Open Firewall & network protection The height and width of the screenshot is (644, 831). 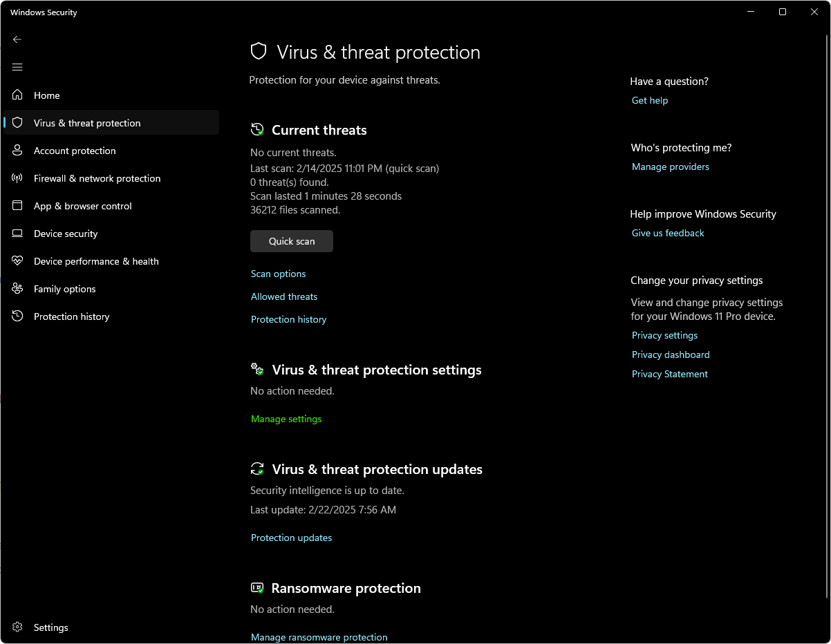(111, 178)
